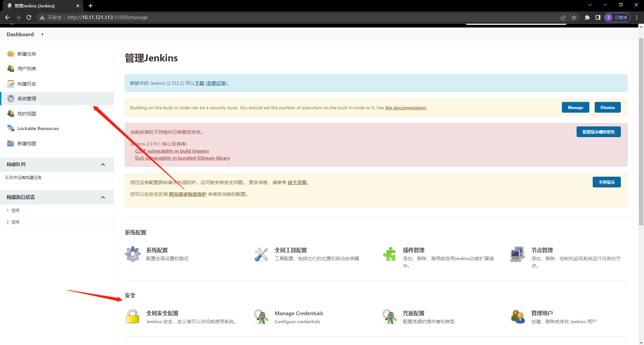Screen dimensions: 644x345
Task: Click the 新建任务 box icon in sidebar
Action: (x=11, y=54)
